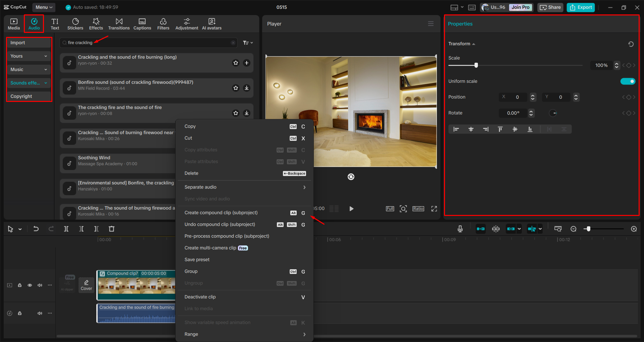Image resolution: width=644 pixels, height=342 pixels.
Task: Click the Export button
Action: click(581, 7)
